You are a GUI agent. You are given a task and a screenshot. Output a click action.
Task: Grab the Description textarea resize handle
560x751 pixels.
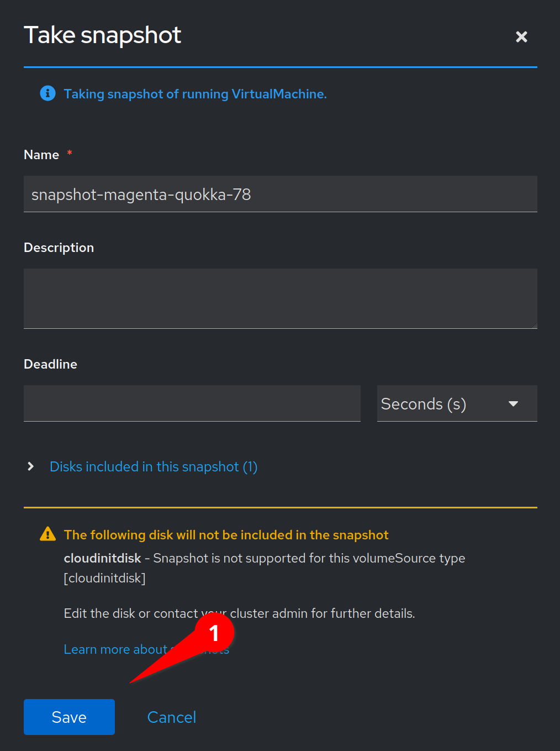tap(534, 325)
